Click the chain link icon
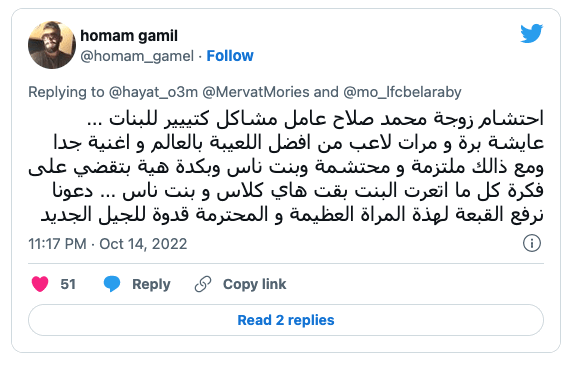This screenshot has width=582, height=376. pos(203,284)
